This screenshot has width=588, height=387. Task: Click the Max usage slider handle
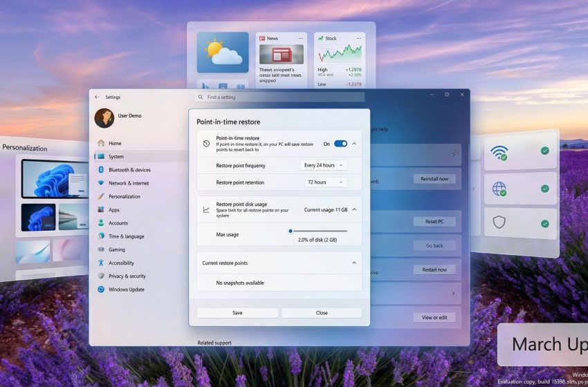pos(291,231)
